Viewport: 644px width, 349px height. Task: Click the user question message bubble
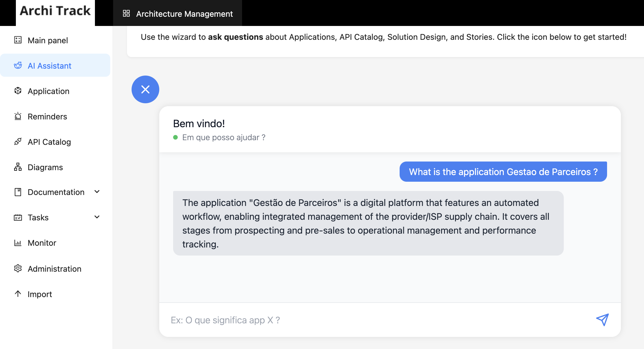point(503,172)
